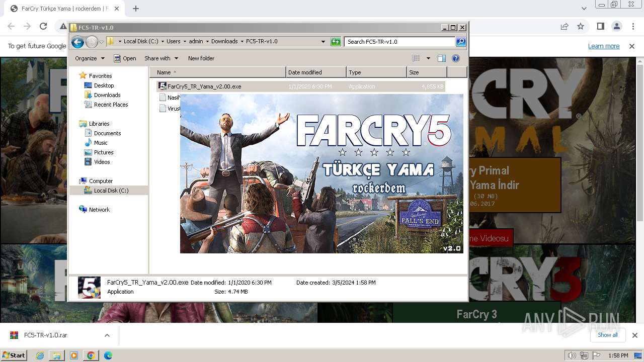Open the Share with dropdown

pos(161,58)
